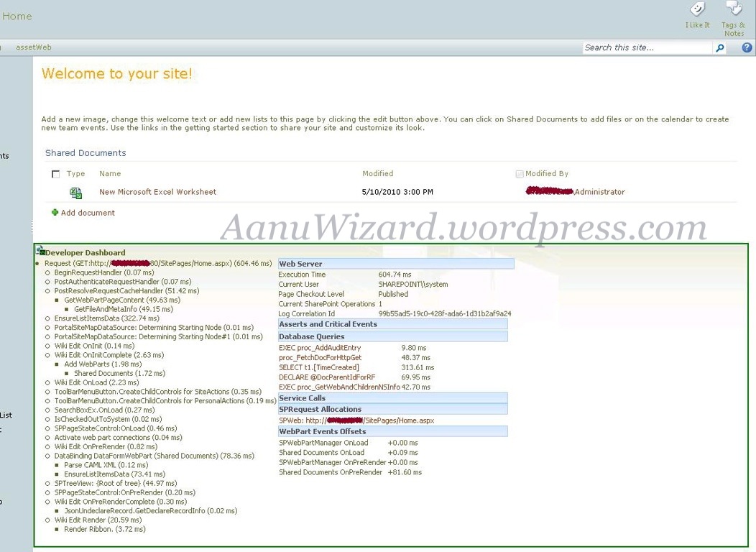Select the assetWeb navigation tab
756x552 pixels.
coord(34,47)
